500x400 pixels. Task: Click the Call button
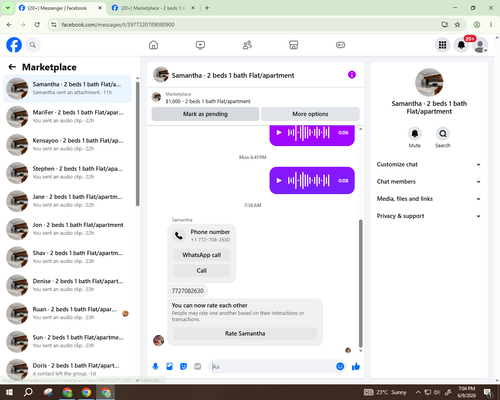202,270
